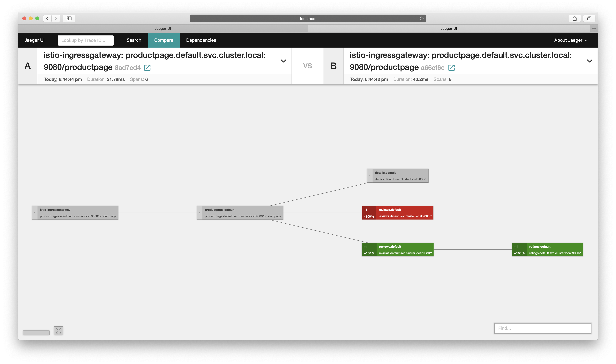616x364 pixels.
Task: Select the Compare tab in the navbar
Action: click(x=164, y=40)
